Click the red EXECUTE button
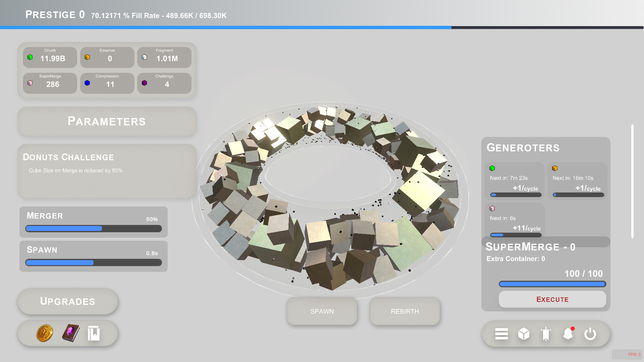The image size is (644, 362). 552,299
